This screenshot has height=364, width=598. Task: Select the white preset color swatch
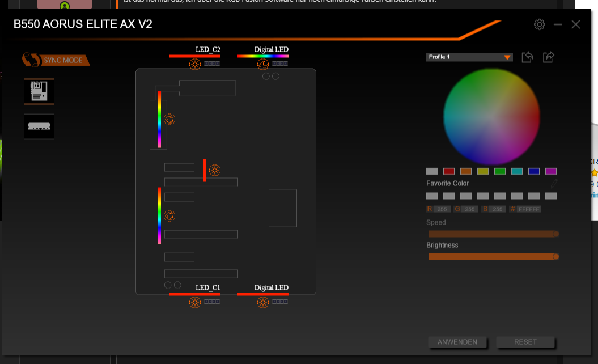[432, 171]
